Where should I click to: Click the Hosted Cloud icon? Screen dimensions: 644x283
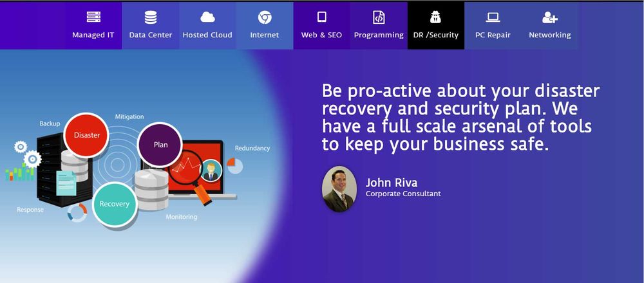point(207,17)
